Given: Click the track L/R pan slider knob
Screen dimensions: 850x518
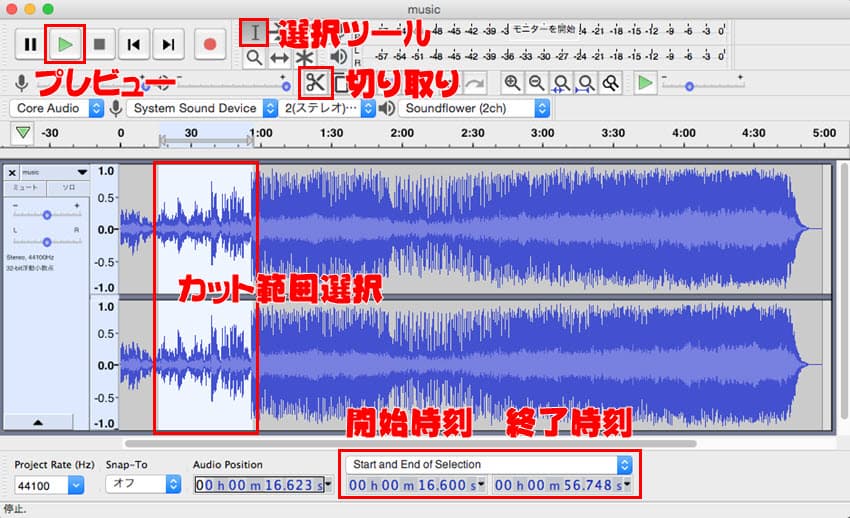Looking at the screenshot, I should 47,242.
